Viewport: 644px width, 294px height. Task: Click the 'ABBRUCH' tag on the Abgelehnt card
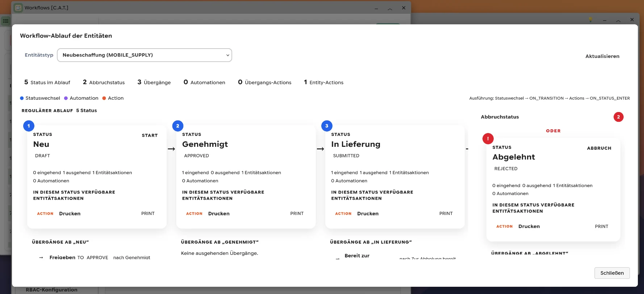tap(599, 148)
